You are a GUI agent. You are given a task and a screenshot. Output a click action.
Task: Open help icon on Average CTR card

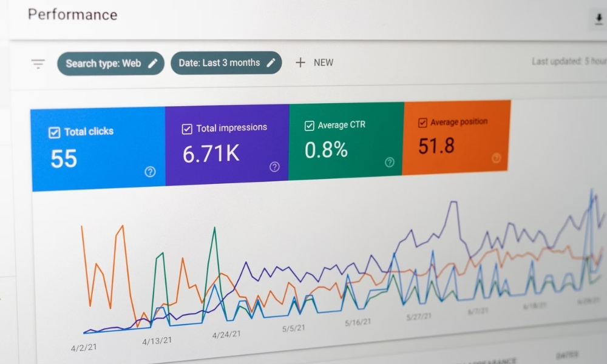point(390,162)
